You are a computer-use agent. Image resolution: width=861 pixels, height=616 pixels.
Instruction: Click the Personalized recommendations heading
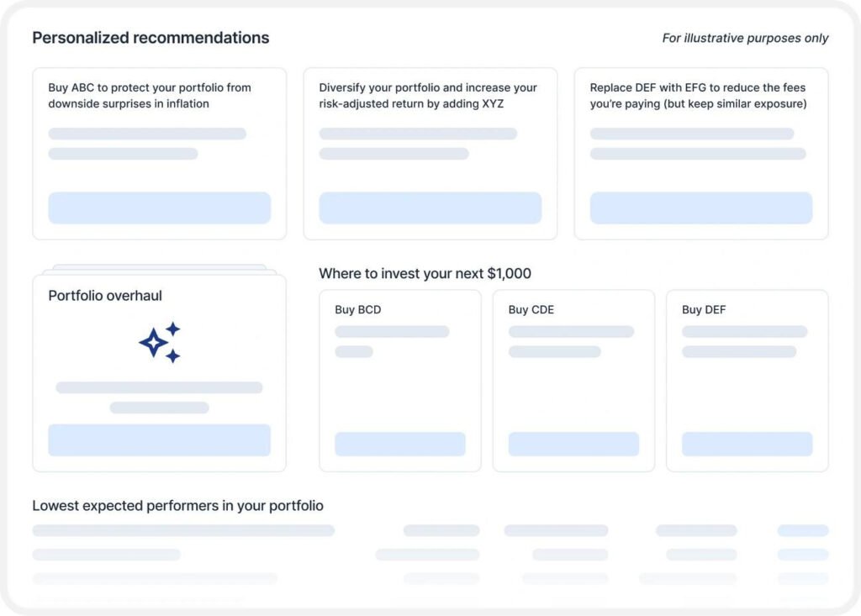click(x=151, y=38)
